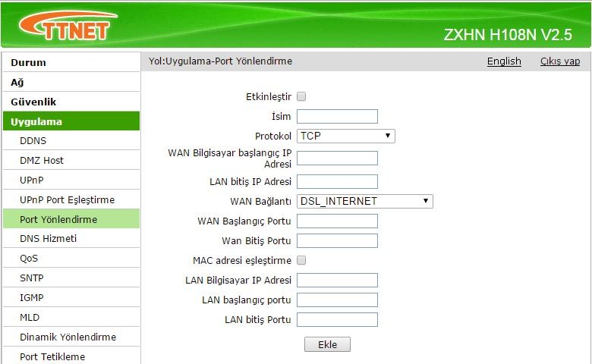The width and height of the screenshot is (592, 364).
Task: Open the Güvenlik menu section
Action: 71,102
